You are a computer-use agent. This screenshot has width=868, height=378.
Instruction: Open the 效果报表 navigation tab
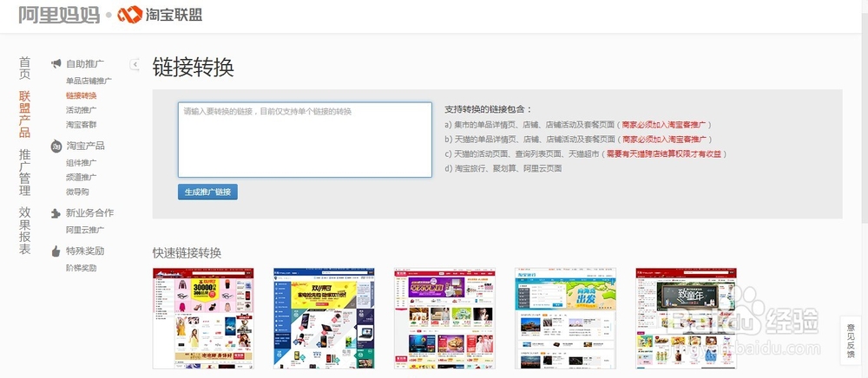(25, 231)
